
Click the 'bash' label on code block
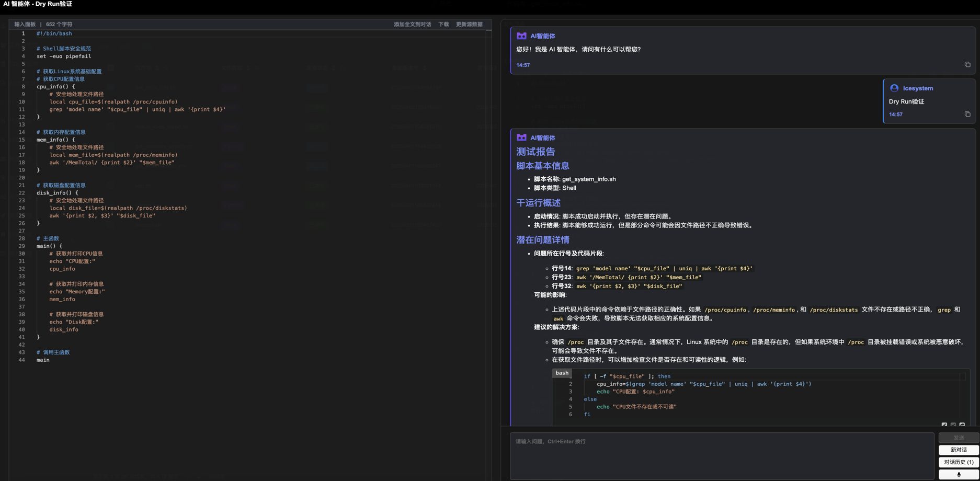562,373
